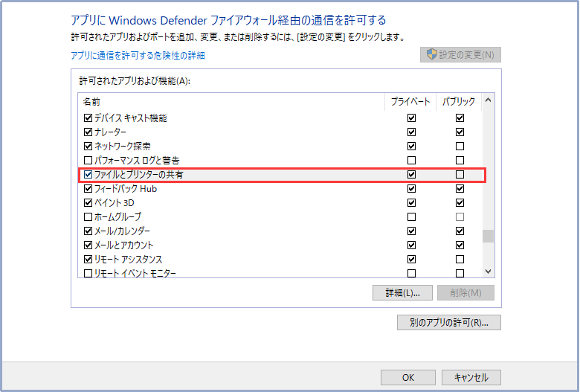Click the list scrollbar thumb
580x392 pixels.
[x=489, y=237]
